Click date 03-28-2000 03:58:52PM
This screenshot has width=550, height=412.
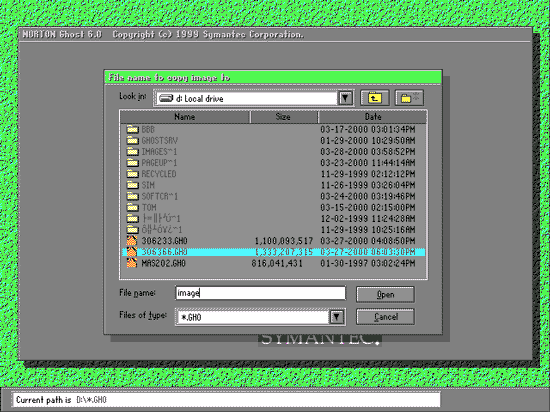click(368, 152)
